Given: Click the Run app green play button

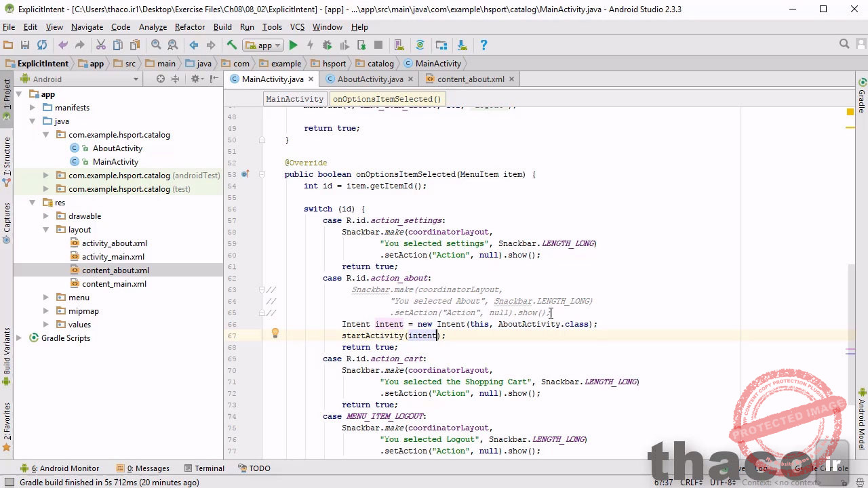Looking at the screenshot, I should (x=293, y=45).
